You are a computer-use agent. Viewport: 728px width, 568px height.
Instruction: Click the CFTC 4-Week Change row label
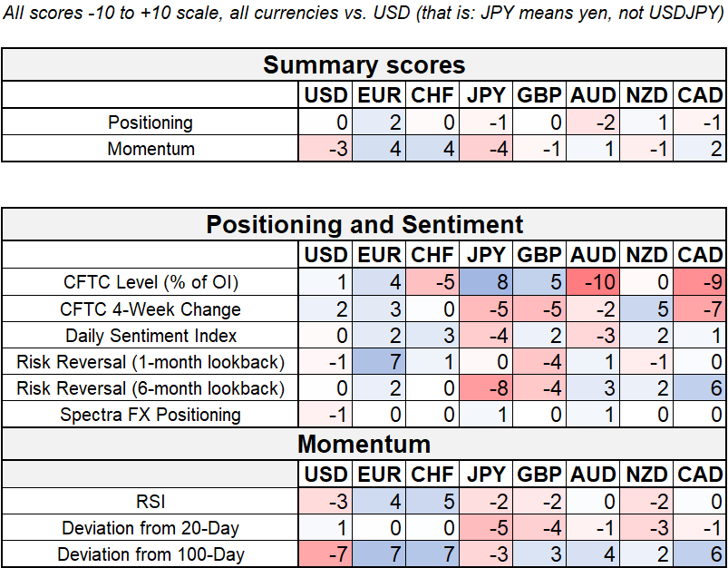(x=151, y=309)
